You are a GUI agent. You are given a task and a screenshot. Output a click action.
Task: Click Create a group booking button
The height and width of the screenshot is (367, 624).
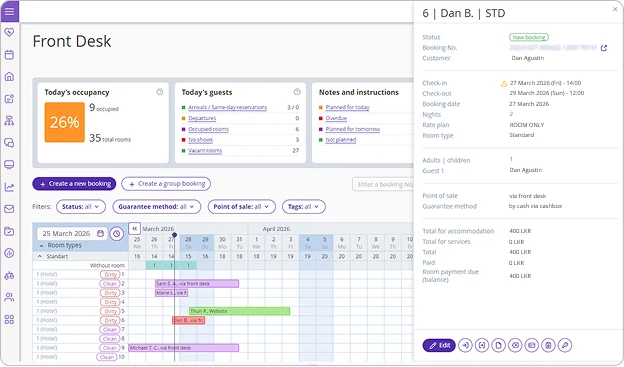tap(166, 184)
